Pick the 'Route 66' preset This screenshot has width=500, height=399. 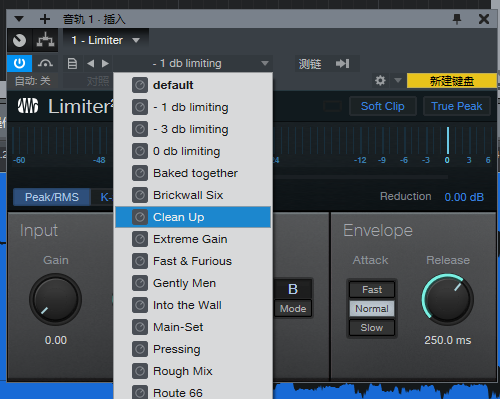[193, 392]
